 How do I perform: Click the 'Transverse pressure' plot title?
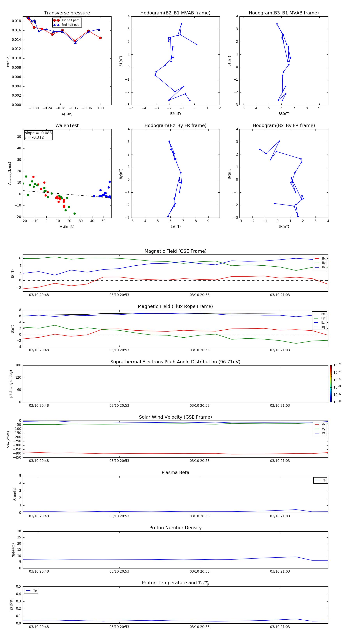[67, 13]
